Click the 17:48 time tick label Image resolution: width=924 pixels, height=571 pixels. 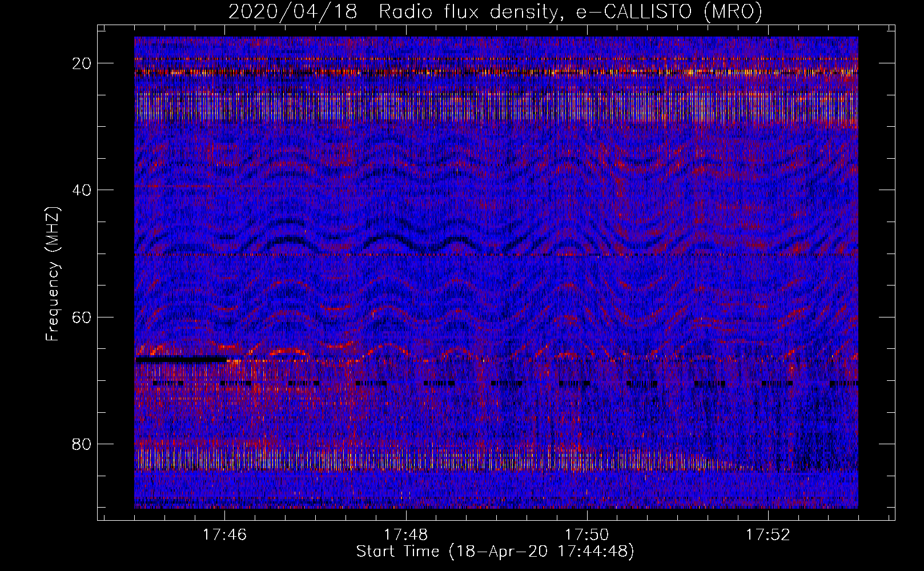[x=406, y=534]
